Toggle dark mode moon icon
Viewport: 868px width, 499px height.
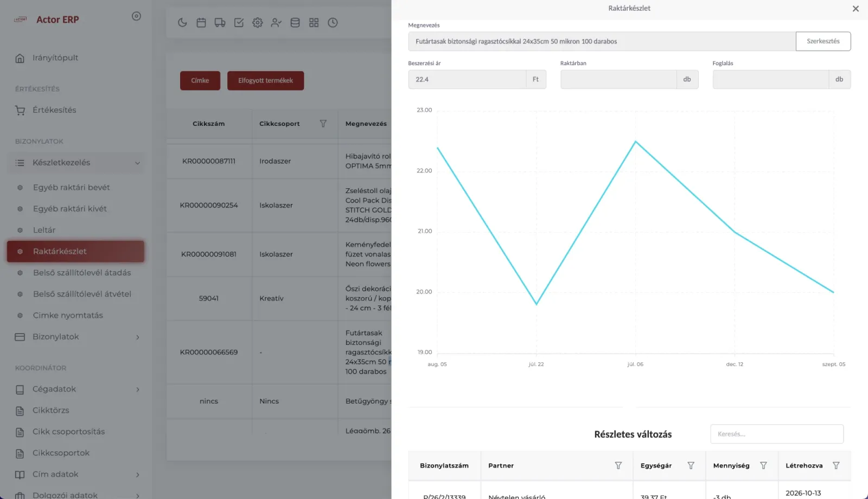(x=182, y=23)
